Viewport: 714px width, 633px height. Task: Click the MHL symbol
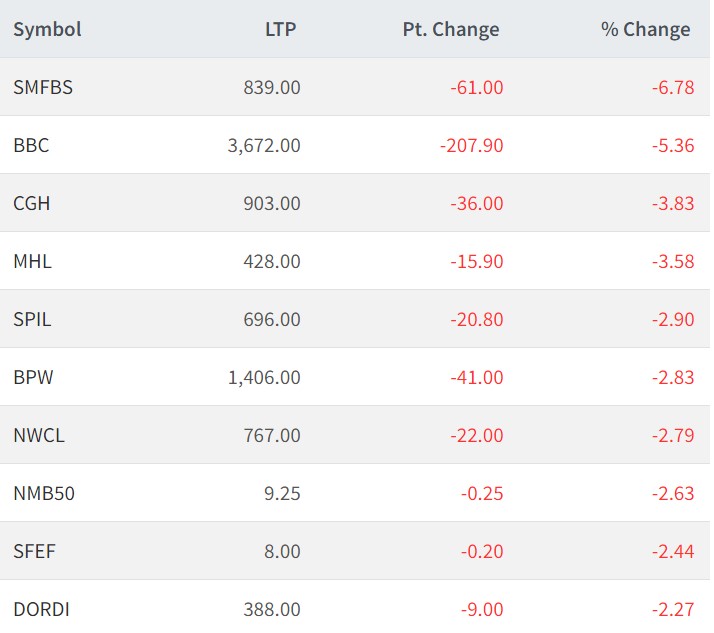pyautogui.click(x=32, y=261)
